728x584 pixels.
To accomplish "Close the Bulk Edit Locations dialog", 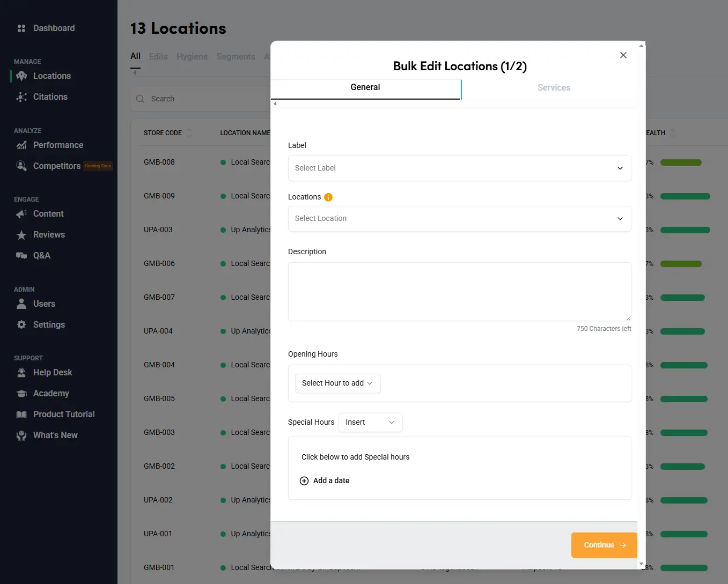I will point(623,55).
